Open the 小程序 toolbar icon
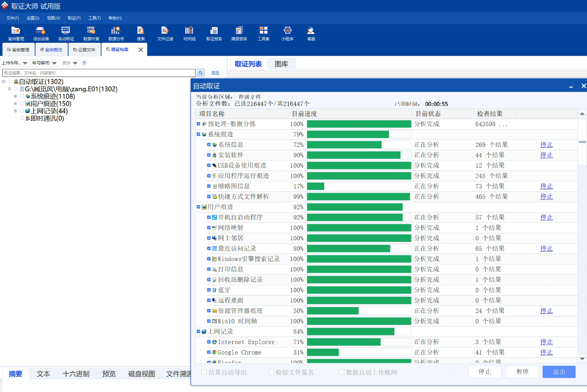 (287, 33)
